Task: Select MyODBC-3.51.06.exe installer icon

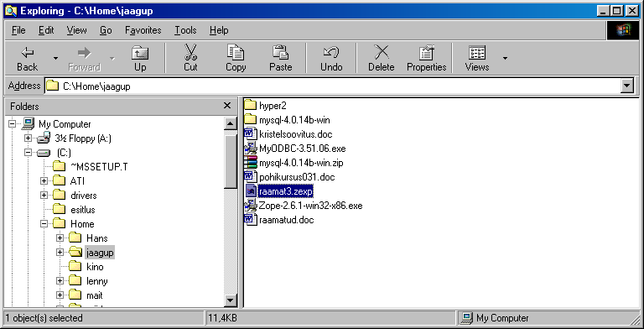Action: coord(250,148)
